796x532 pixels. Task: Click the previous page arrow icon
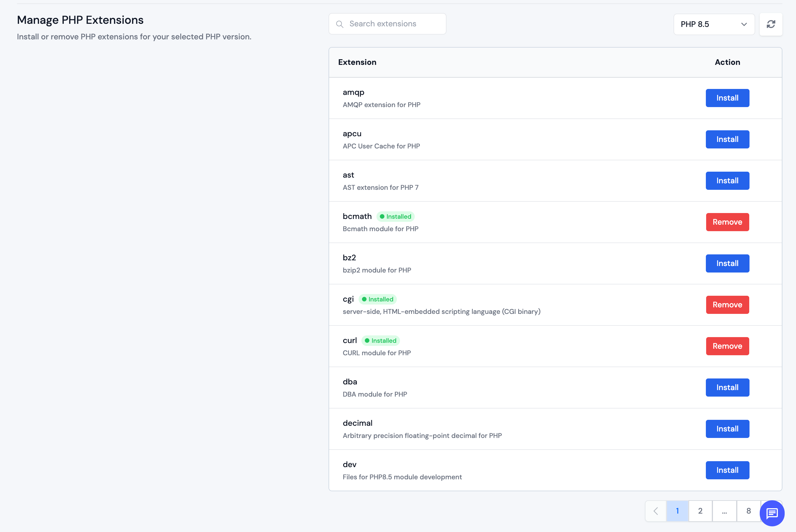pos(655,511)
